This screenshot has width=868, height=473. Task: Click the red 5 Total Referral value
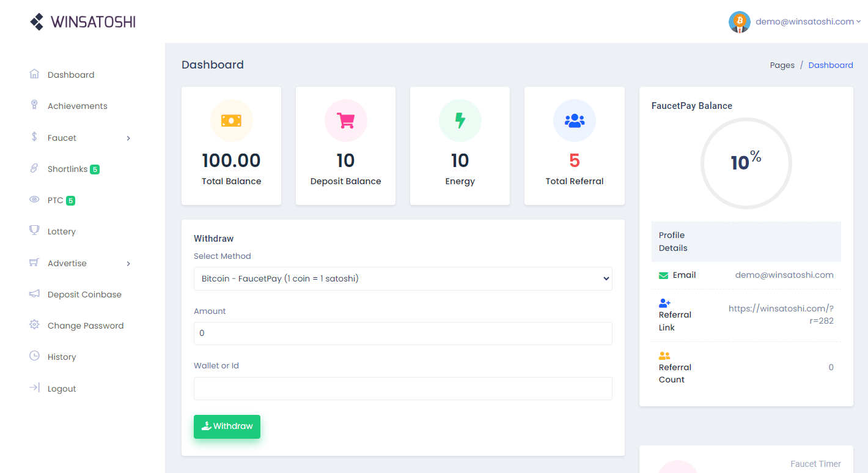click(x=575, y=160)
